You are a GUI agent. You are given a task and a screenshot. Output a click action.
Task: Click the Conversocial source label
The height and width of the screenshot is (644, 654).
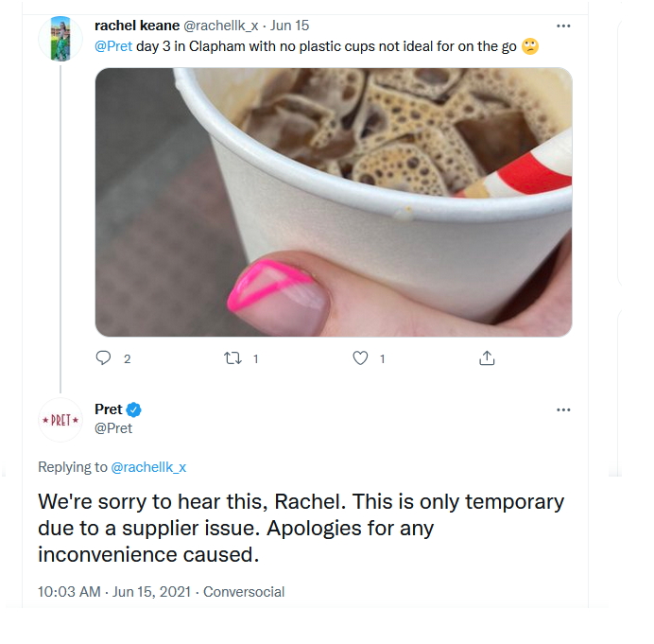(x=244, y=592)
